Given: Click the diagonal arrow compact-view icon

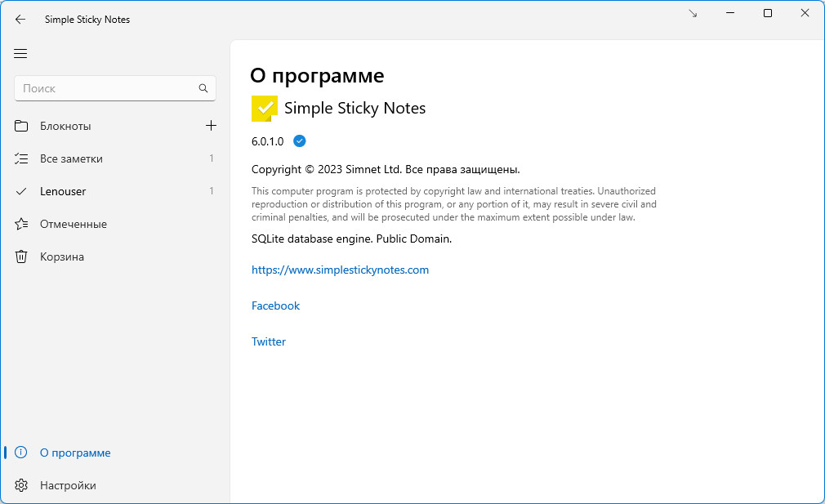Looking at the screenshot, I should pyautogui.click(x=693, y=13).
